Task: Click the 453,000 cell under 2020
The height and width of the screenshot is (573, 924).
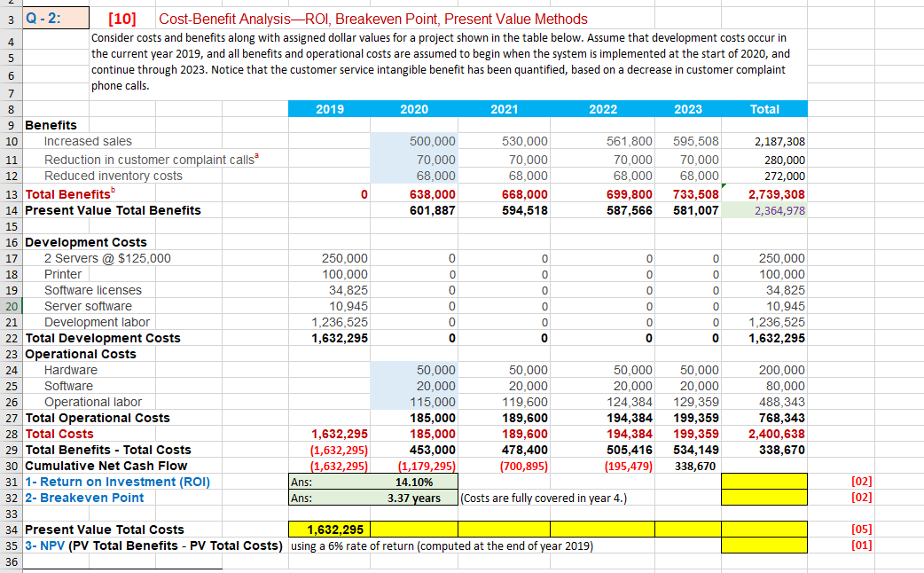Action: point(414,450)
